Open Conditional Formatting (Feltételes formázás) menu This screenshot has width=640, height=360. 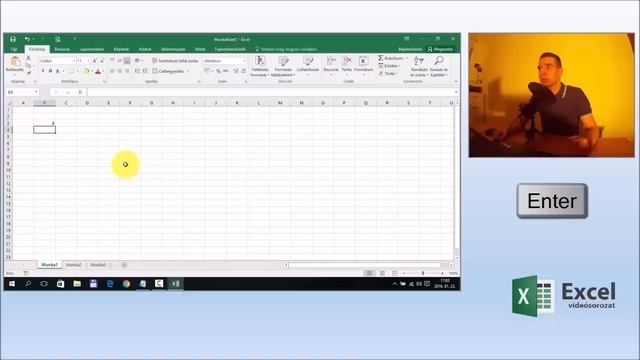point(260,67)
